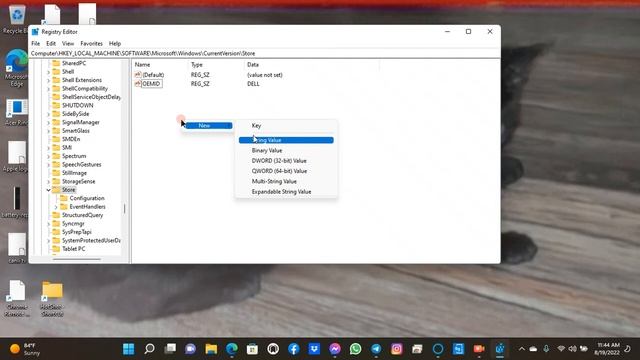Open the HotSpot Shield desktop folder
Viewport: 640px width, 360px height.
coord(52,299)
